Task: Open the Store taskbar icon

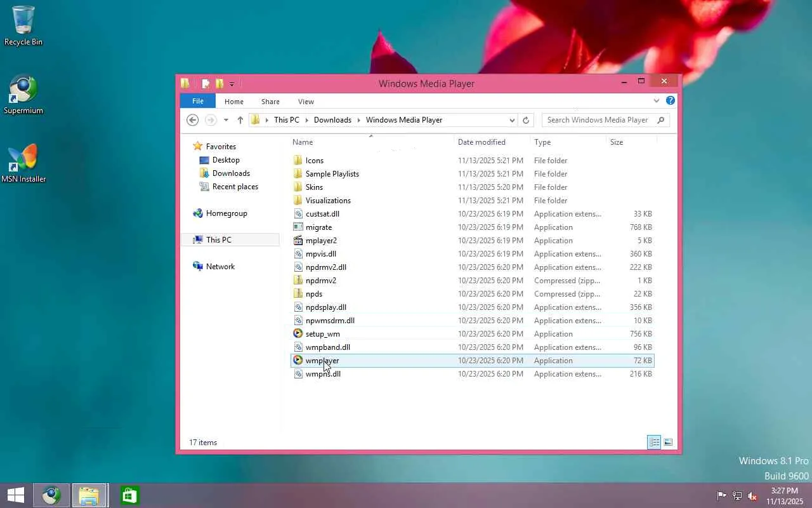Action: (129, 495)
